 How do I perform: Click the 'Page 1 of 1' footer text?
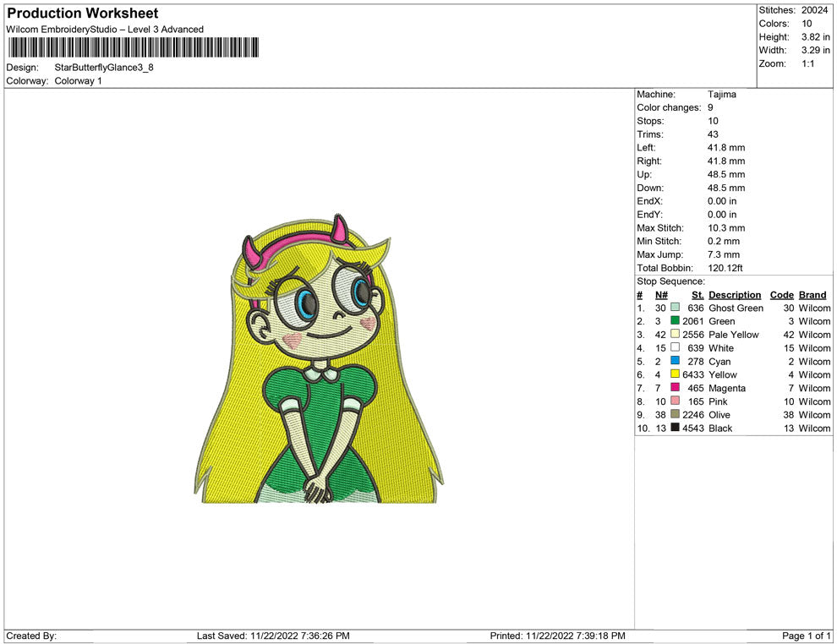(806, 636)
